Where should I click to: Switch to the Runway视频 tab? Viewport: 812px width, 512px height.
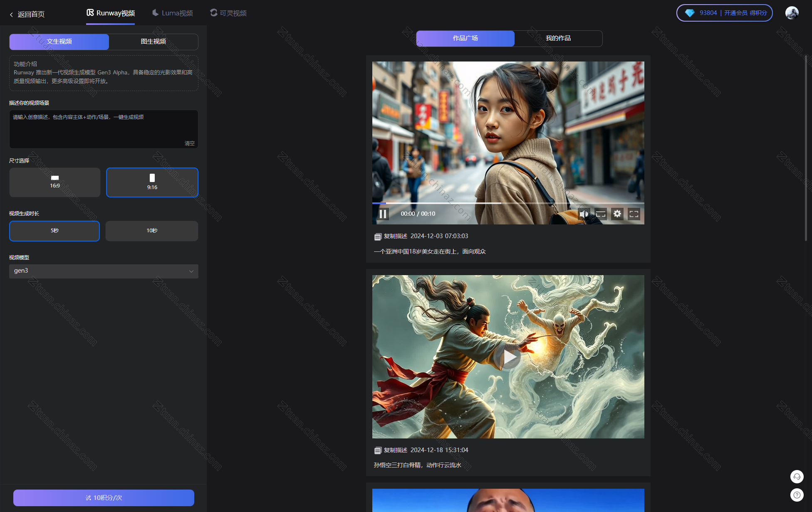click(x=111, y=13)
